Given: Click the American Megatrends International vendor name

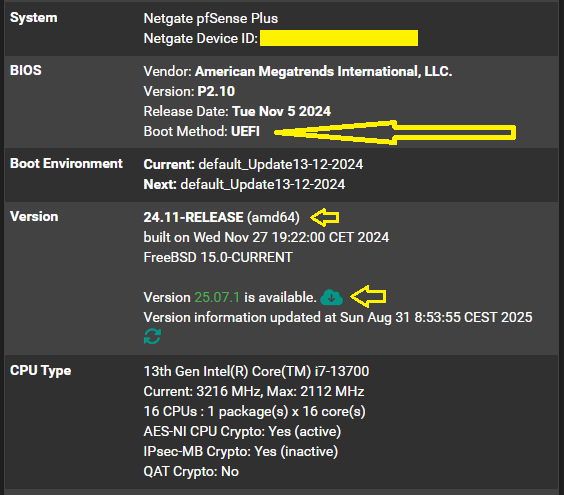Looking at the screenshot, I should (x=323, y=71).
